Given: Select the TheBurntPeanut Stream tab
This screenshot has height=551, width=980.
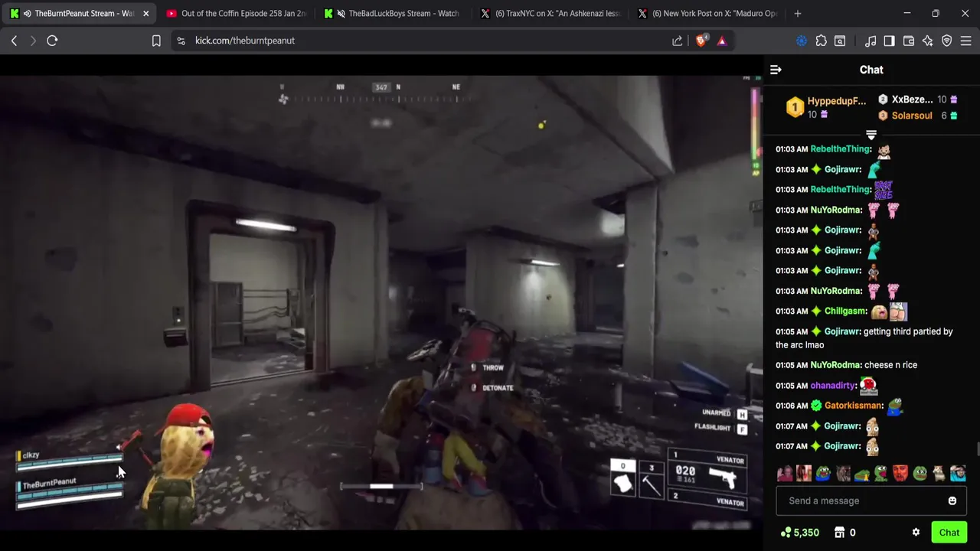Looking at the screenshot, I should [x=79, y=13].
